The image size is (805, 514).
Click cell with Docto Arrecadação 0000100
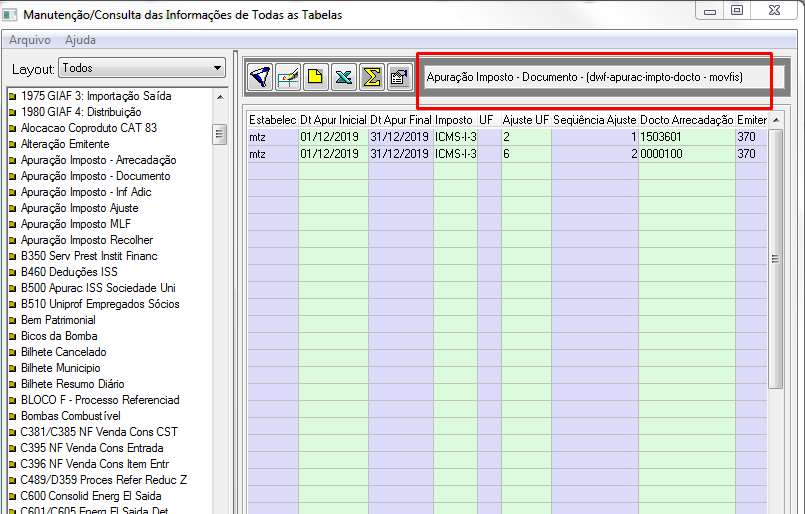687,154
